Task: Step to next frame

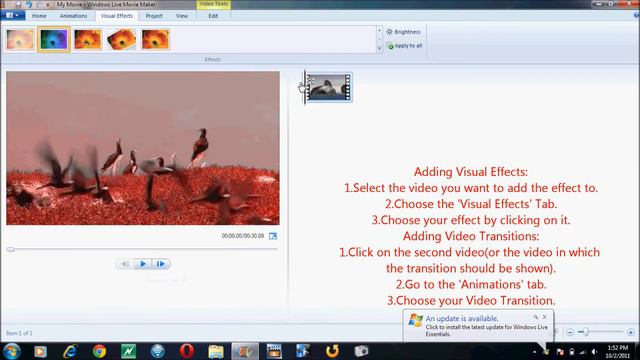Action: (x=161, y=264)
